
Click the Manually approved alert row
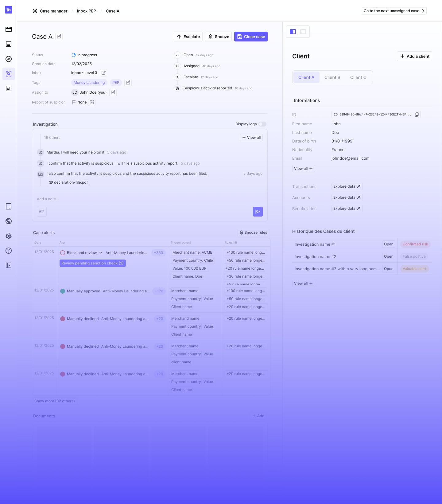point(151,299)
